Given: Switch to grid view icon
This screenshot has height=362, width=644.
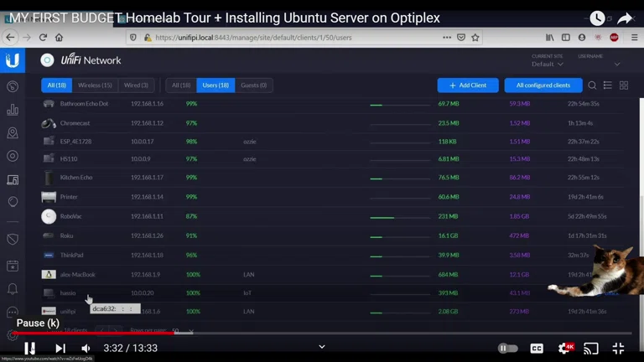Looking at the screenshot, I should [x=624, y=85].
